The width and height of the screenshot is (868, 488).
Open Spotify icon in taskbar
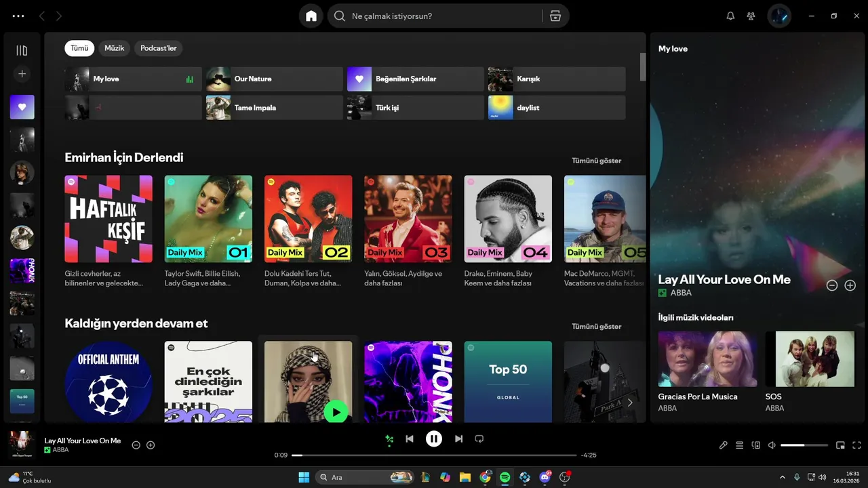pos(505,477)
